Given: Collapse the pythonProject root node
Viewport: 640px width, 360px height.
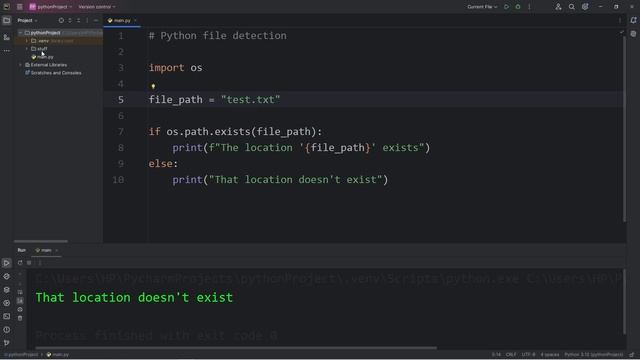Looking at the screenshot, I should 20,33.
